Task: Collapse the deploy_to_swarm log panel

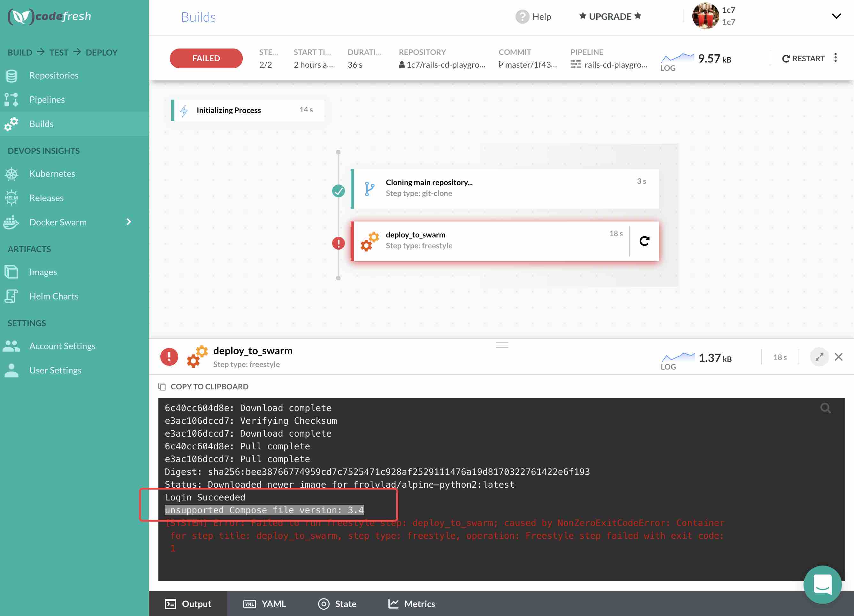Action: coord(839,357)
